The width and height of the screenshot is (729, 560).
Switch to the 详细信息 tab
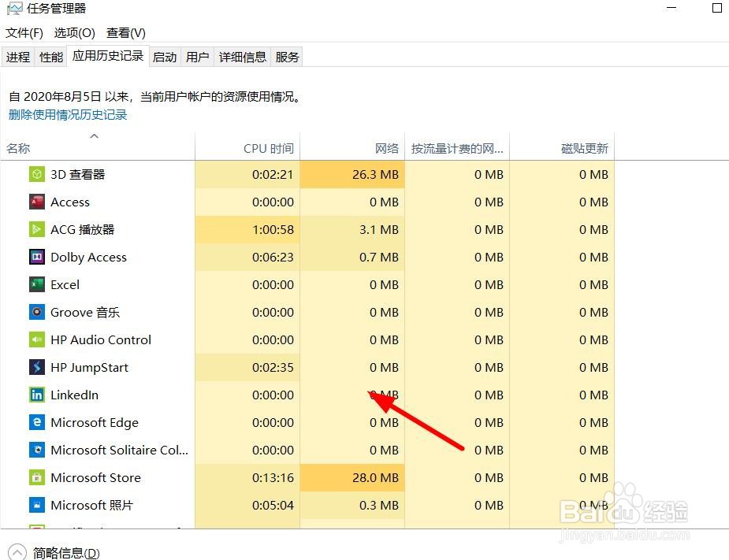(x=242, y=57)
